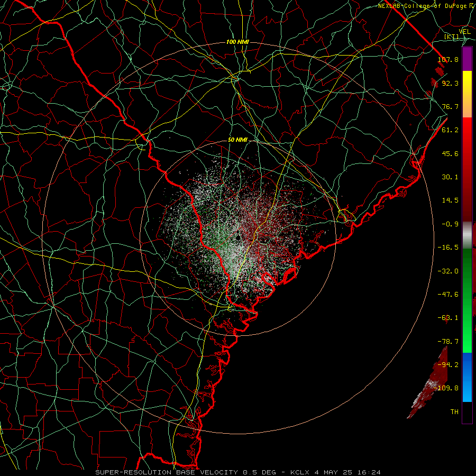Select the -47.6 velocity scale value
This screenshot has height=476, width=476.
pyautogui.click(x=448, y=294)
